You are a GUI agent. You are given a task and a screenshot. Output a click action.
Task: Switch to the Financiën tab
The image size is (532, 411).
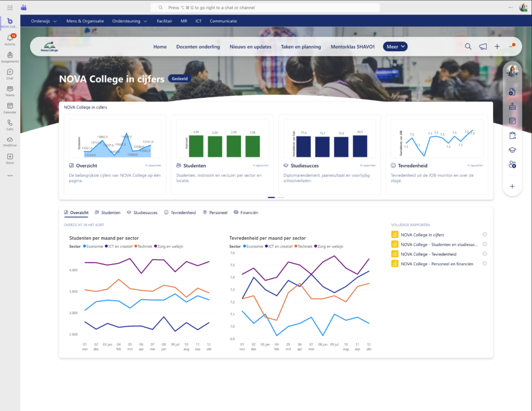tap(246, 212)
